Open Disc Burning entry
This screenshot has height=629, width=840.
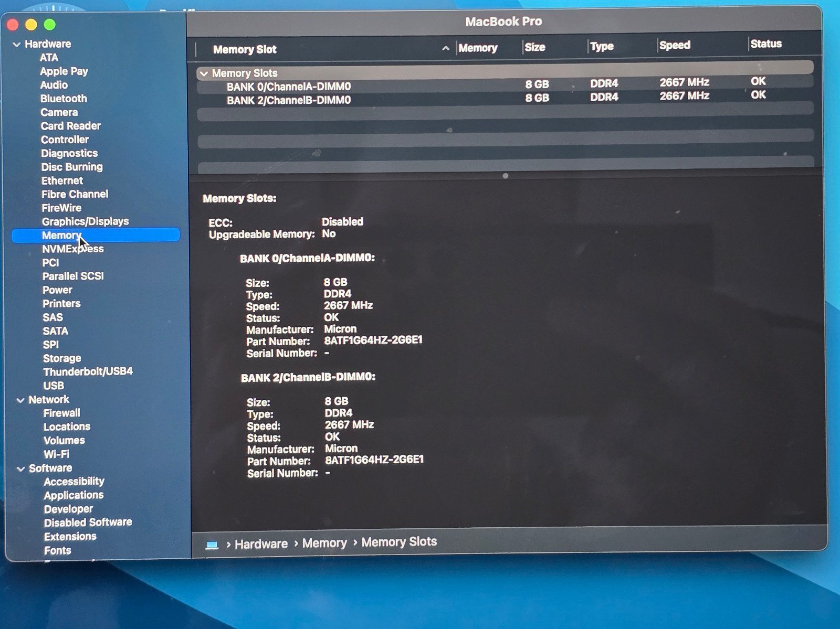tap(72, 167)
